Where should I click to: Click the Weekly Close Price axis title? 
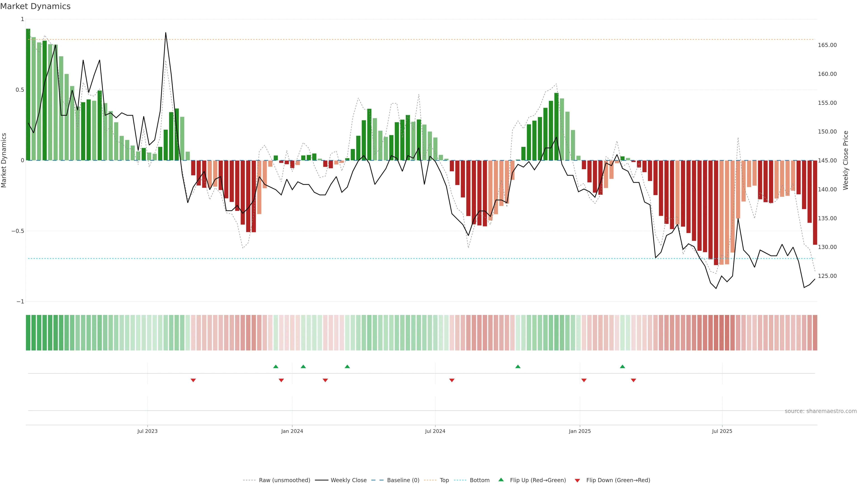pos(845,160)
